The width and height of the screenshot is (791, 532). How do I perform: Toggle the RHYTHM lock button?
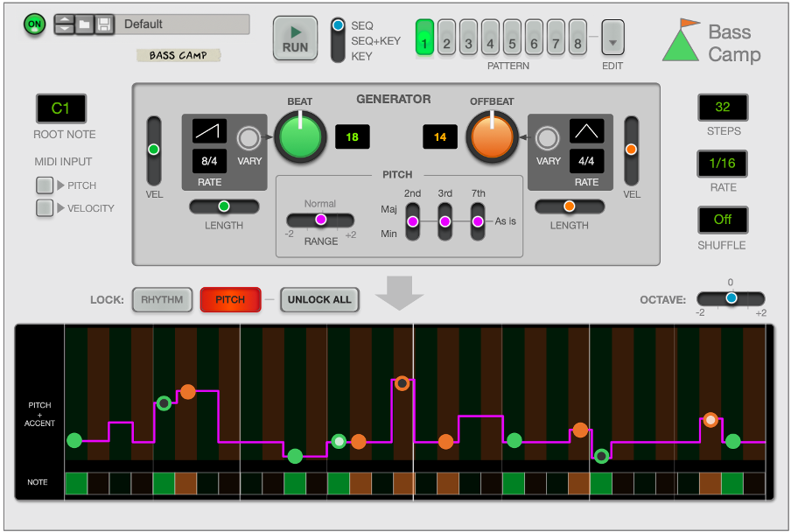tap(162, 300)
